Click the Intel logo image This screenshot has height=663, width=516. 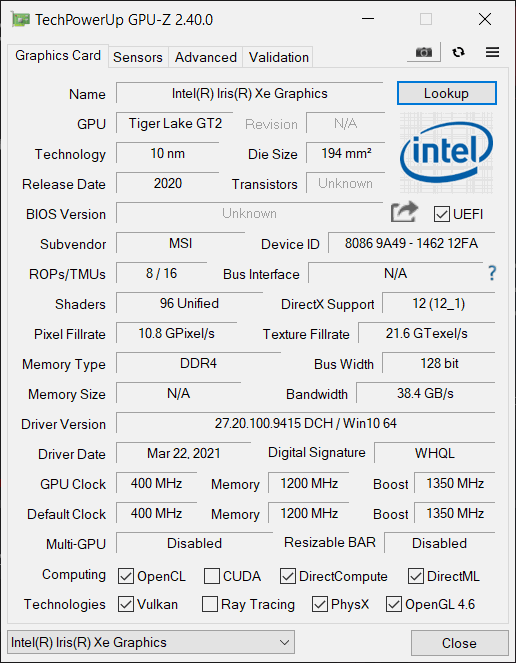[x=446, y=153]
